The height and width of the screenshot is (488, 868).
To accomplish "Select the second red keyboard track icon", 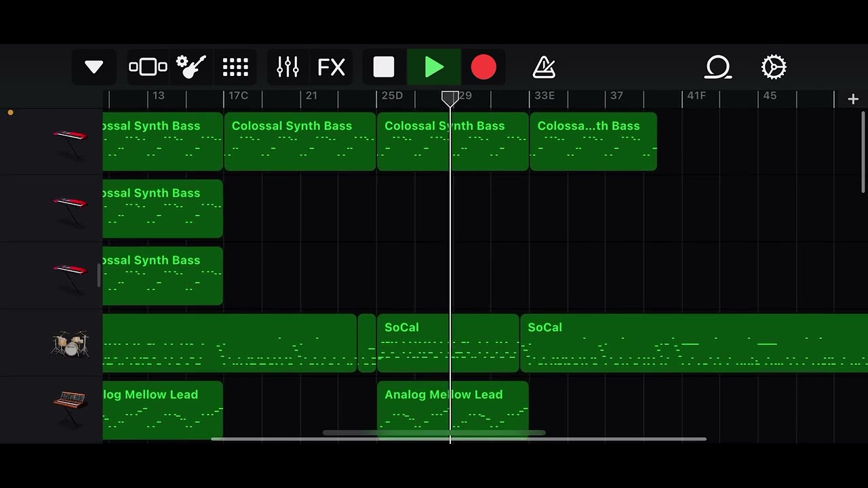I will (70, 210).
